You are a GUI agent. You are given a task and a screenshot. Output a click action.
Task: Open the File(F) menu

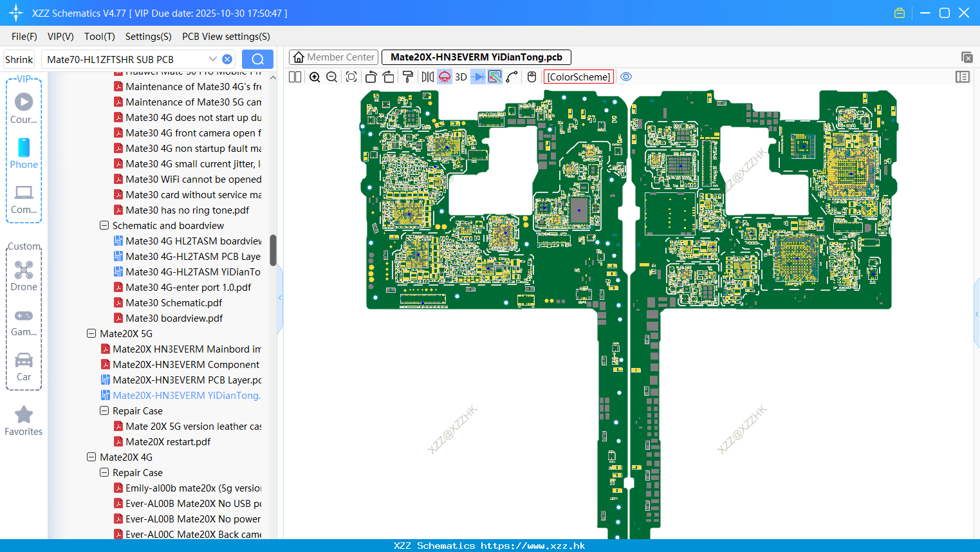(x=24, y=37)
